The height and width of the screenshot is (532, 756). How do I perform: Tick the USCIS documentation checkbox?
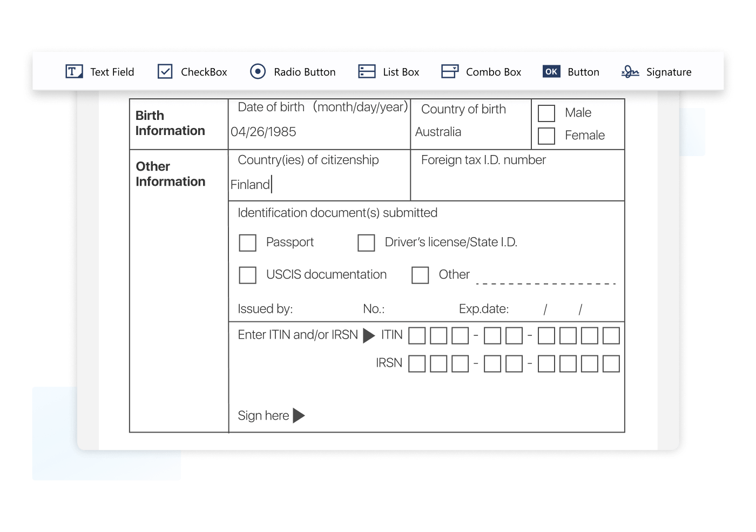pos(247,275)
